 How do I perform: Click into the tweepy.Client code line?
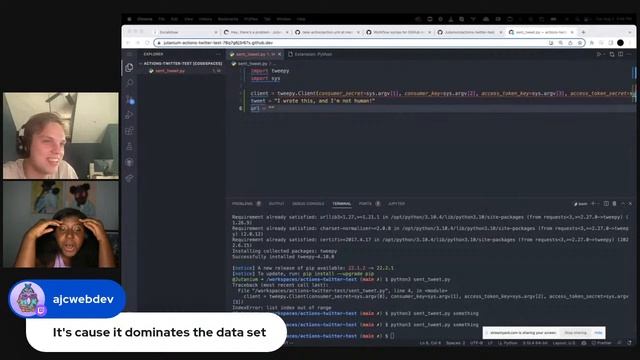coord(441,93)
